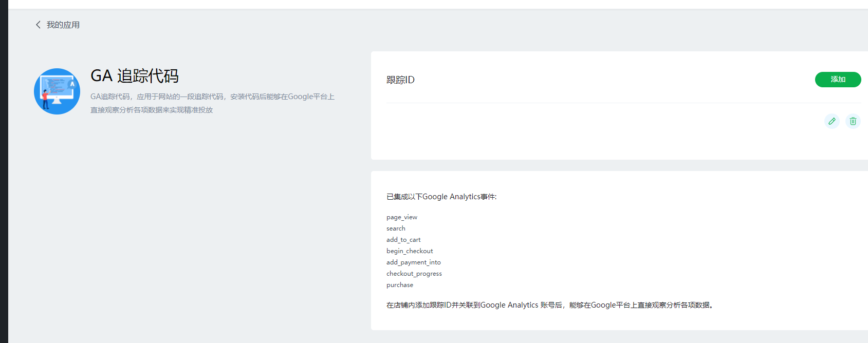Select the add_to_cart event text
Image resolution: width=868 pixels, height=343 pixels.
(x=403, y=240)
